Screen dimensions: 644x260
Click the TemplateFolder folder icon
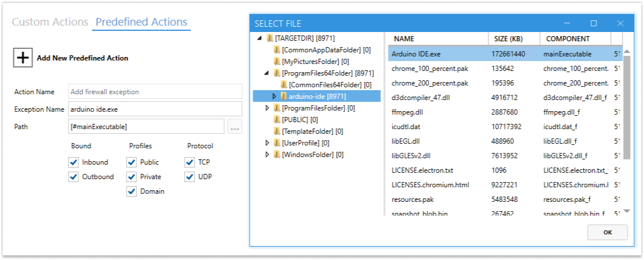pyautogui.click(x=277, y=131)
